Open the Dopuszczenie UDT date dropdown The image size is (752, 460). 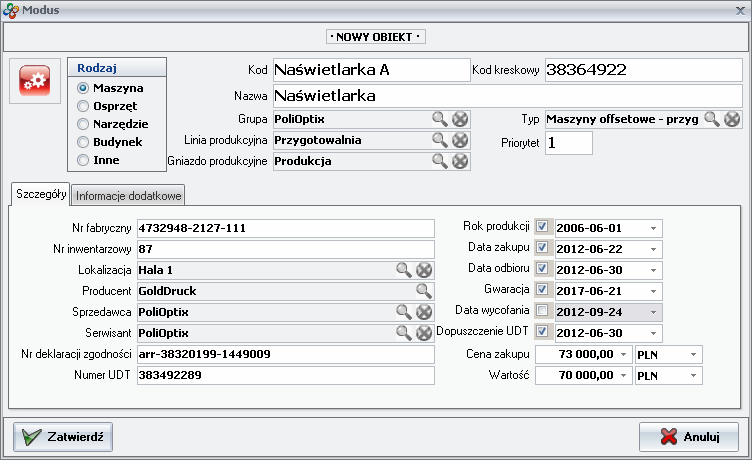coord(653,333)
